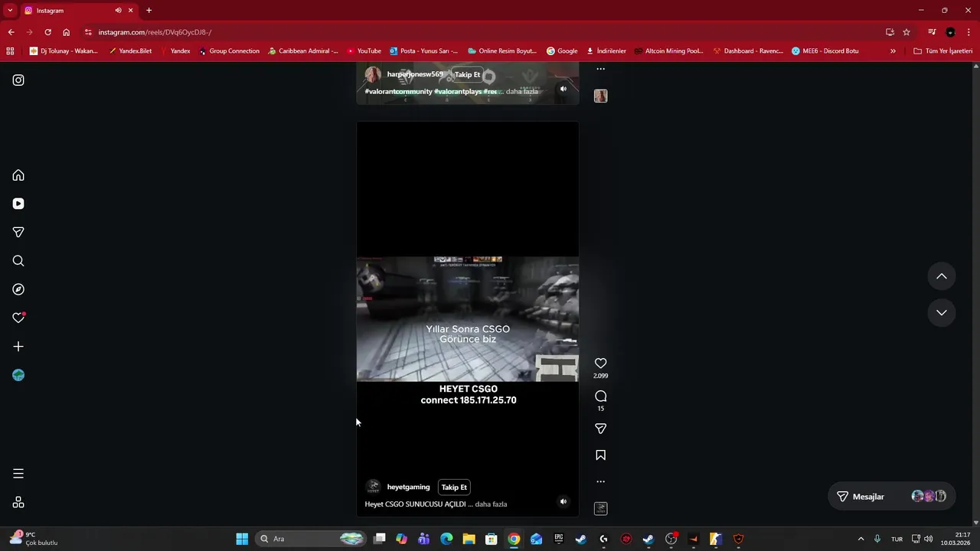The width and height of the screenshot is (980, 551).
Task: Show hidden system tray icons chevron
Action: pos(861,539)
